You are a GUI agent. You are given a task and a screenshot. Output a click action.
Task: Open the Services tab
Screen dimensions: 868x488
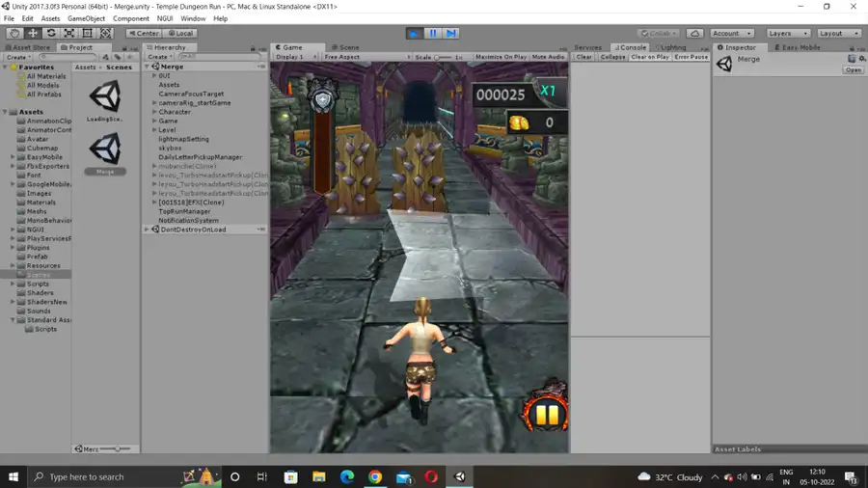pos(588,47)
